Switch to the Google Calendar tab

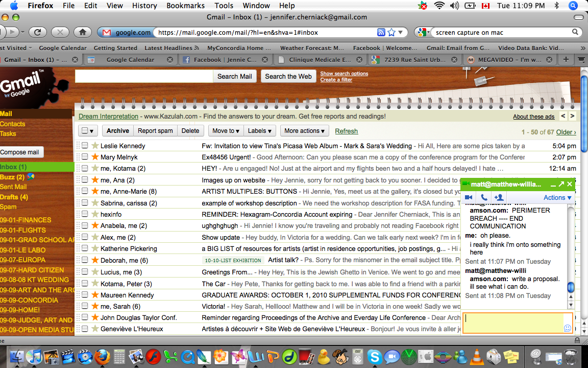coord(130,60)
